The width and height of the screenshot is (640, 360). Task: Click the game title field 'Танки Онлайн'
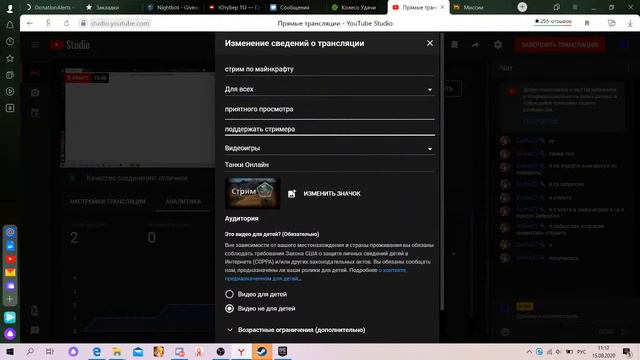coord(329,165)
